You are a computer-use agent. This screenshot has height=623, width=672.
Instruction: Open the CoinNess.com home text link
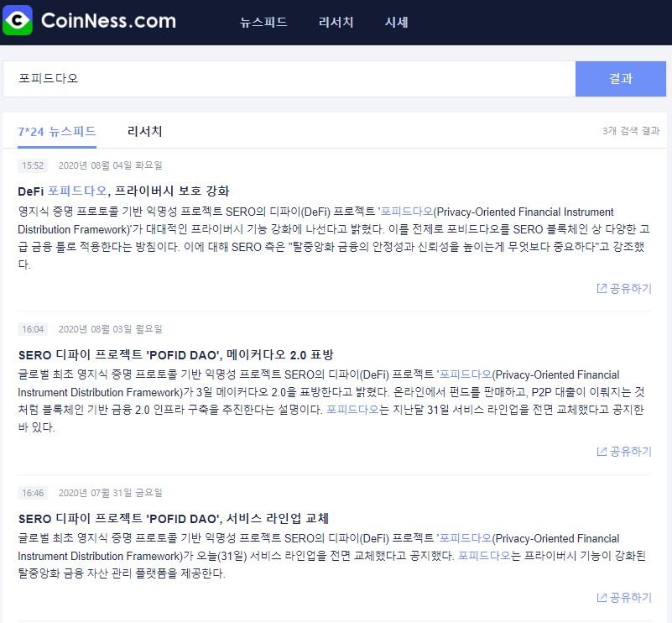(x=108, y=21)
